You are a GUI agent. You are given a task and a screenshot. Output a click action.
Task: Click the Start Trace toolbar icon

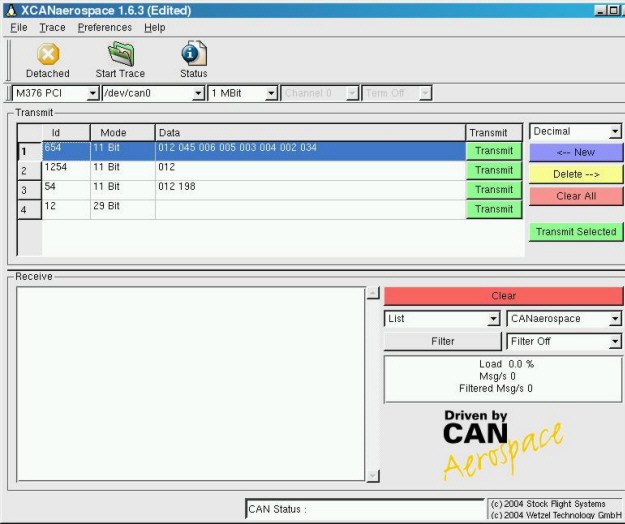[x=120, y=55]
